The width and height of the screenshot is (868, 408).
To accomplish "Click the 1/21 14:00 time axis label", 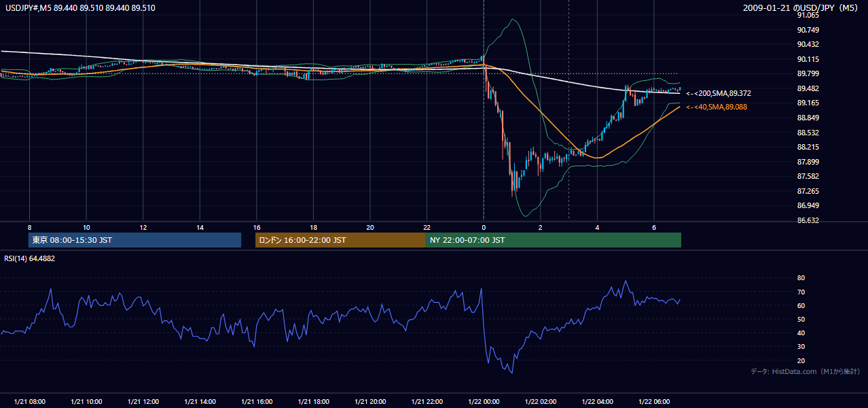I will 200,401.
